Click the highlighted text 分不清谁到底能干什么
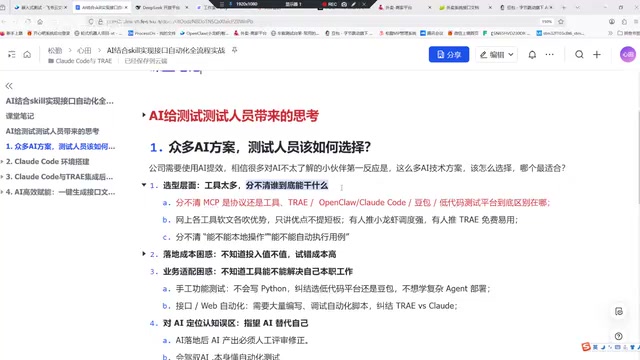Image resolution: width=640 pixels, height=360 pixels. point(287,186)
